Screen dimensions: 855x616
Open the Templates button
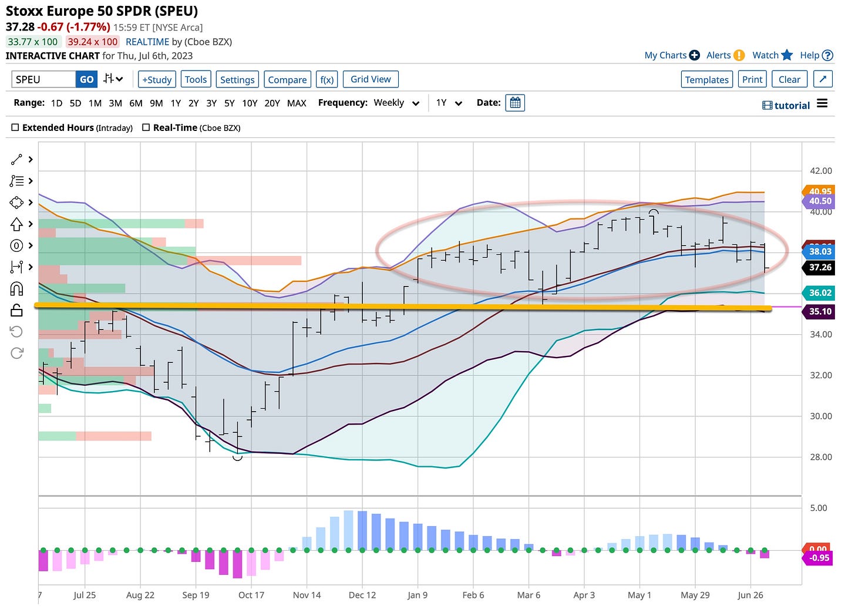click(706, 79)
